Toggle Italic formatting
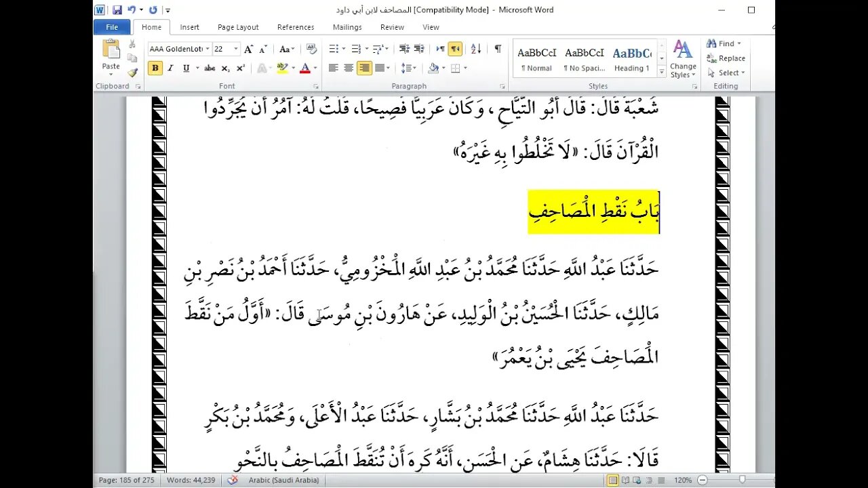The image size is (868, 488). coord(170,68)
